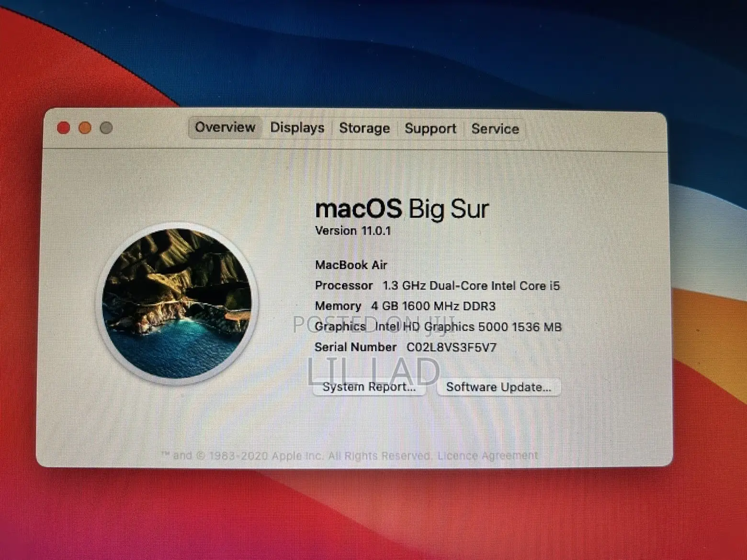Screen dimensions: 747x560
Task: Click the Memory label
Action: [338, 306]
